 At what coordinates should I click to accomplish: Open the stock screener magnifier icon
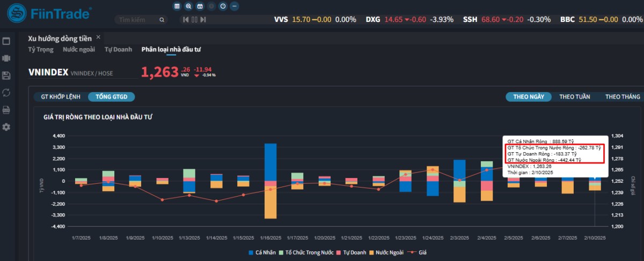click(x=188, y=6)
